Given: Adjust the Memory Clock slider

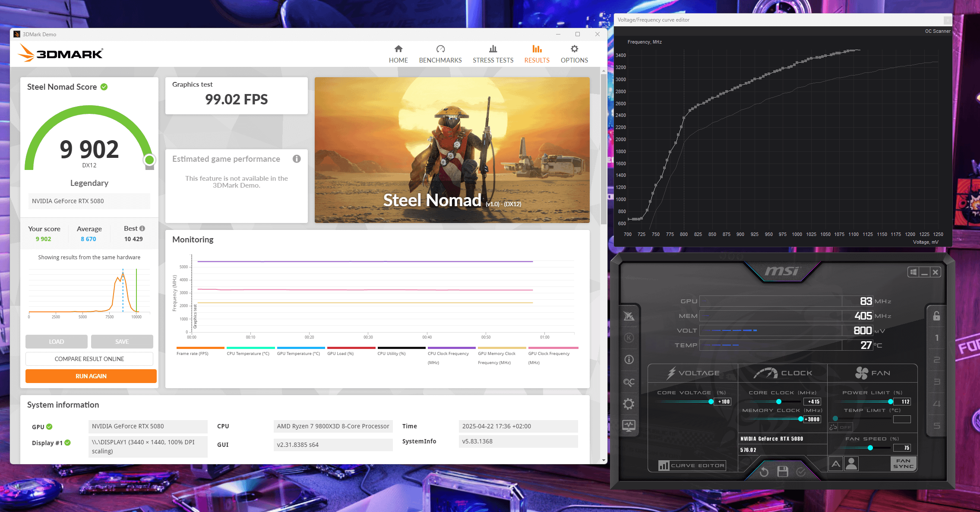Looking at the screenshot, I should (801, 419).
